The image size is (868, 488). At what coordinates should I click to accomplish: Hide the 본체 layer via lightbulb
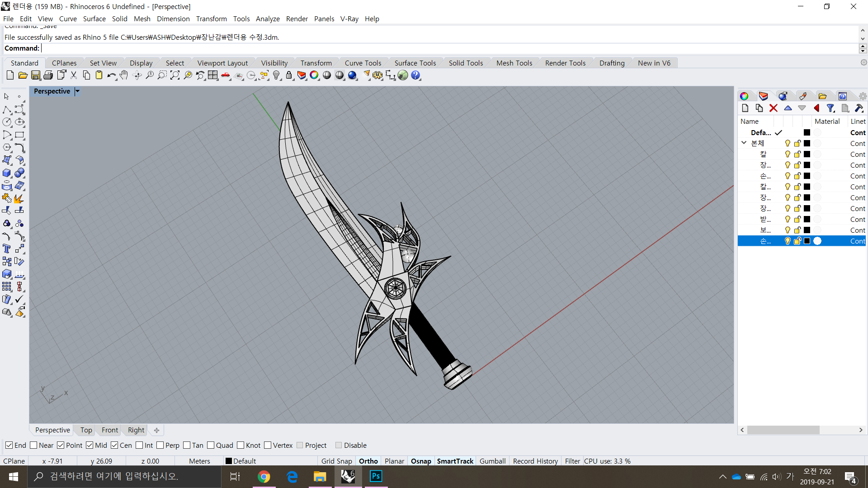pos(788,144)
